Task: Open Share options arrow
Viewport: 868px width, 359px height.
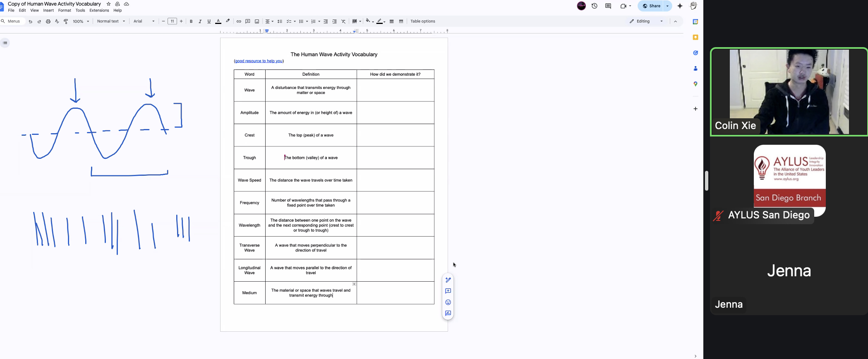Action: coord(667,6)
